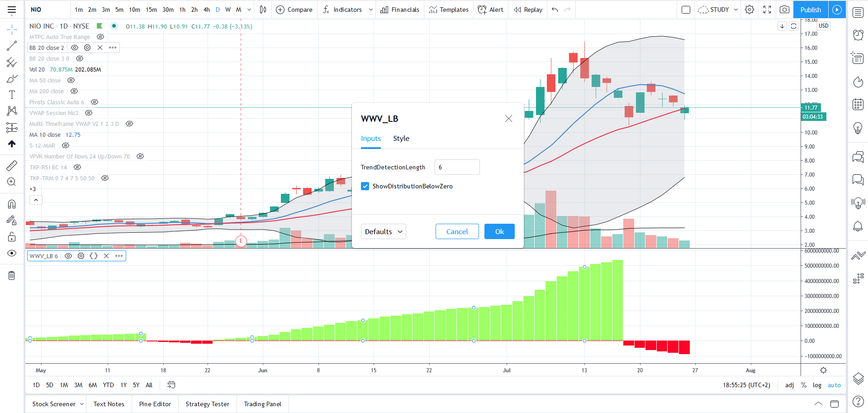This screenshot has height=413, width=868.
Task: Collapse the indicator legend list
Action: click(x=36, y=200)
